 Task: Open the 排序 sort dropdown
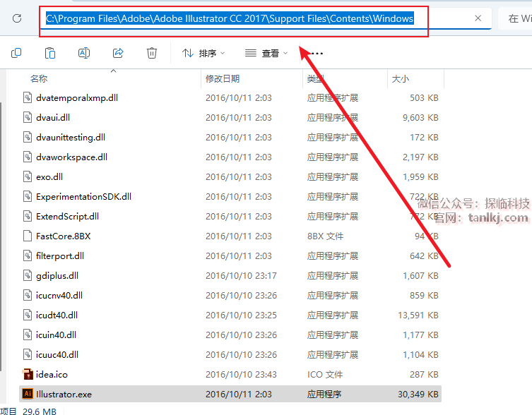tap(203, 53)
